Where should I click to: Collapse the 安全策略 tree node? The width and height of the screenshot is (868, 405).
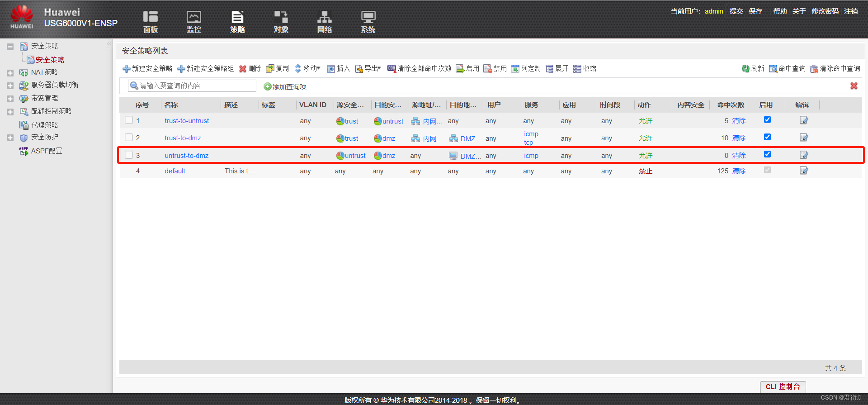10,47
